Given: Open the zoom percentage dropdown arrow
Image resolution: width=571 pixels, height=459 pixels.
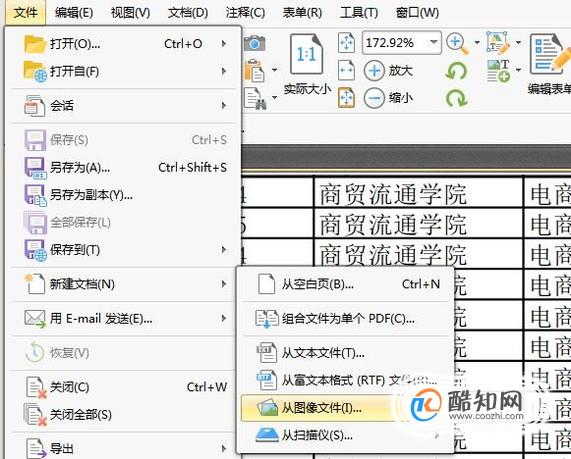Looking at the screenshot, I should pyautogui.click(x=433, y=42).
